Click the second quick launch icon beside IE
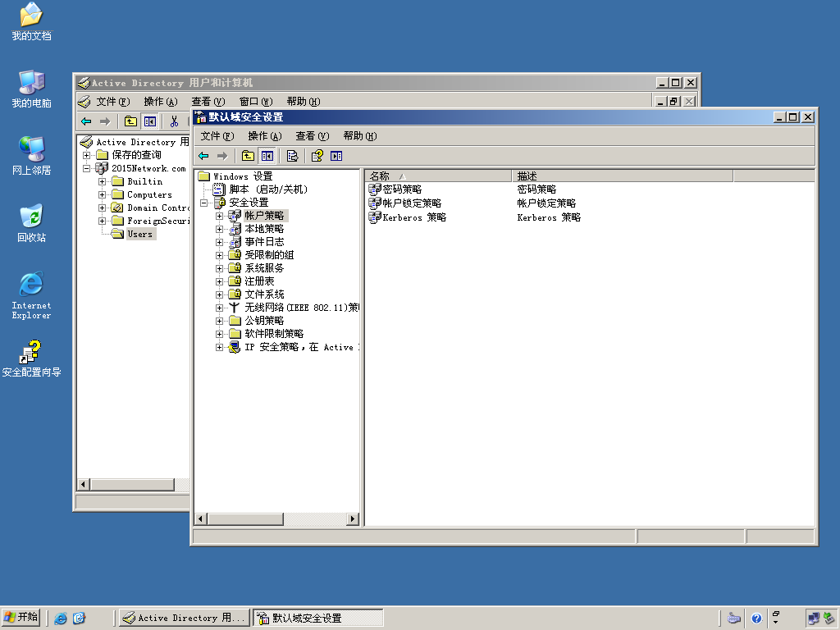The width and height of the screenshot is (840, 630). [80, 619]
